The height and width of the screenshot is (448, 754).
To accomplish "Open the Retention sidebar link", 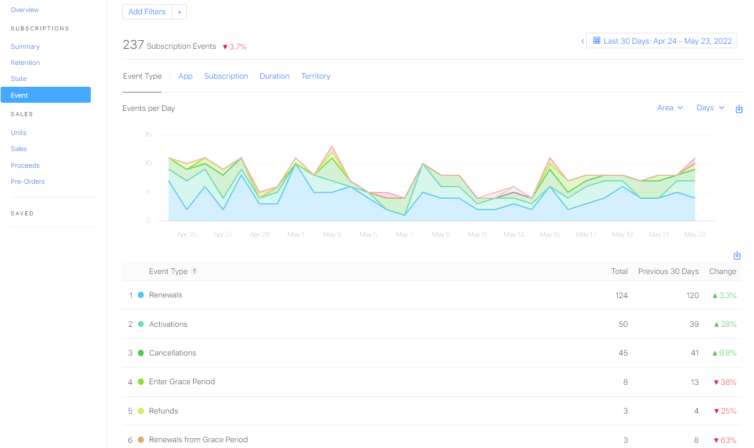I will (25, 62).
